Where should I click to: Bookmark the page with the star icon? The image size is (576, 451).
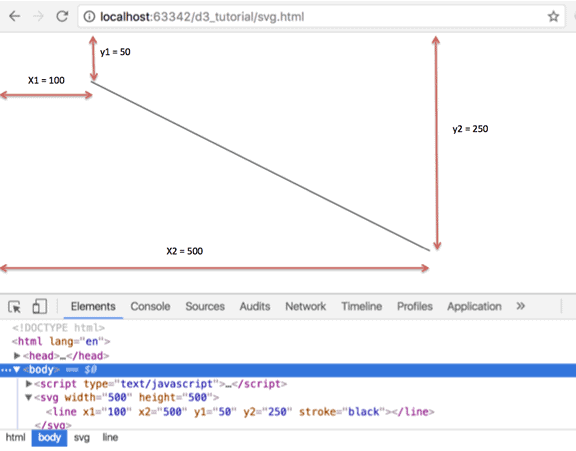point(553,17)
